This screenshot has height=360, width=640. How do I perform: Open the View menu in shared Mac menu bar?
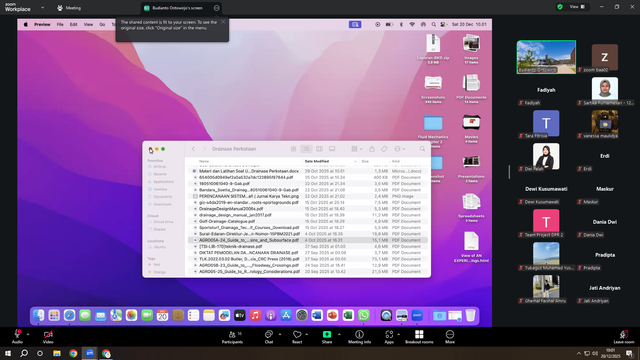tap(88, 24)
